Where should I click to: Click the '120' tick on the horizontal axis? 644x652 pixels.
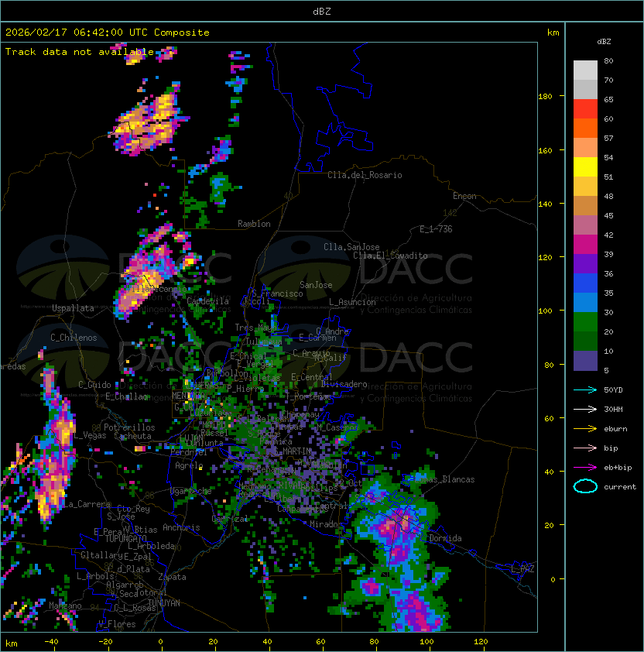point(481,642)
